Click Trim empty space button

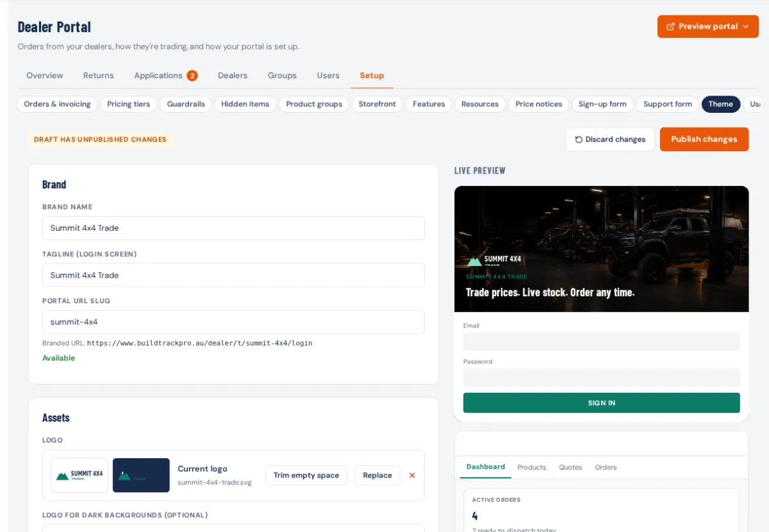306,475
